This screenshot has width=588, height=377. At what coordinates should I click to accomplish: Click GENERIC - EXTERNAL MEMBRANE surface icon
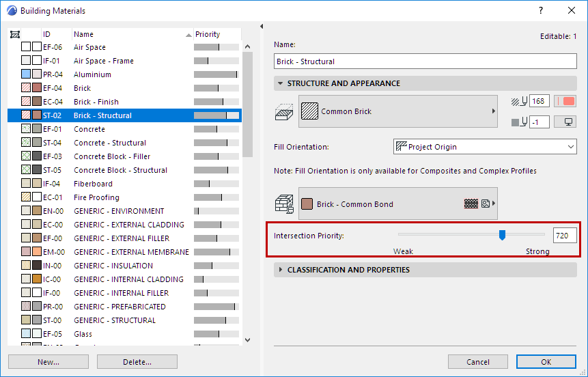pyautogui.click(x=37, y=252)
